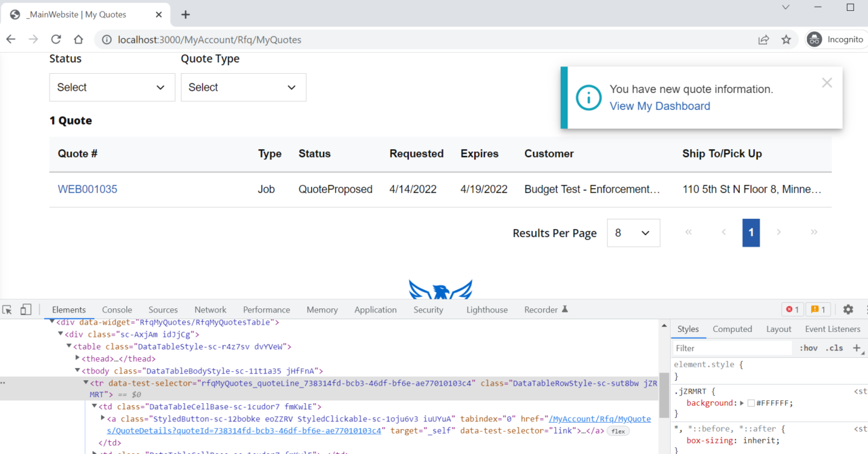Click the #FFFFFF background color swatch
Viewport: 868px width, 454px height.
(x=751, y=403)
